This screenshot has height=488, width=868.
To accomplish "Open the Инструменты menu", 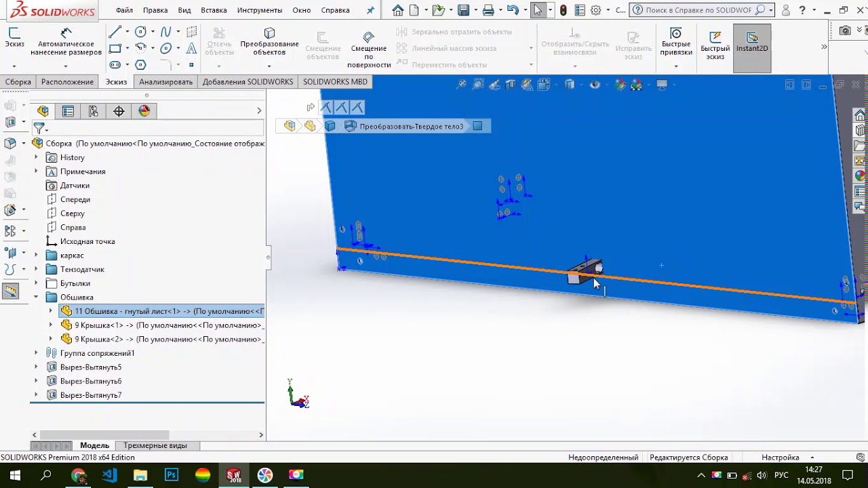I will click(x=260, y=10).
